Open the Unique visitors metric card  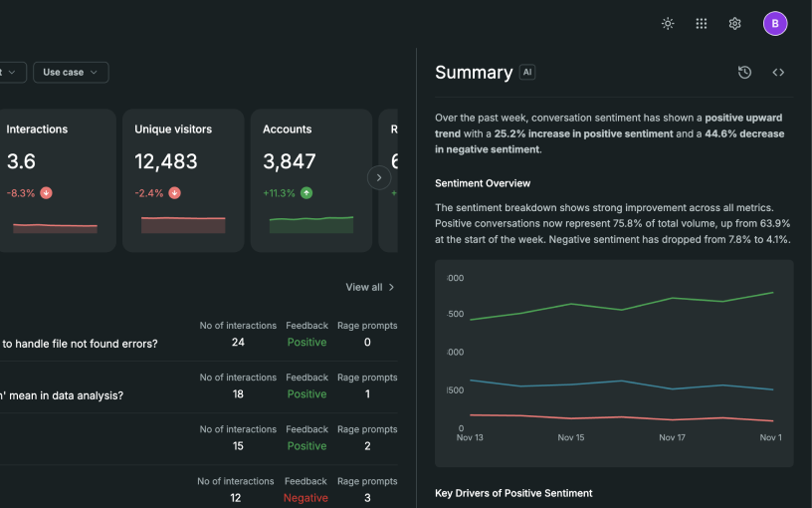click(x=183, y=180)
